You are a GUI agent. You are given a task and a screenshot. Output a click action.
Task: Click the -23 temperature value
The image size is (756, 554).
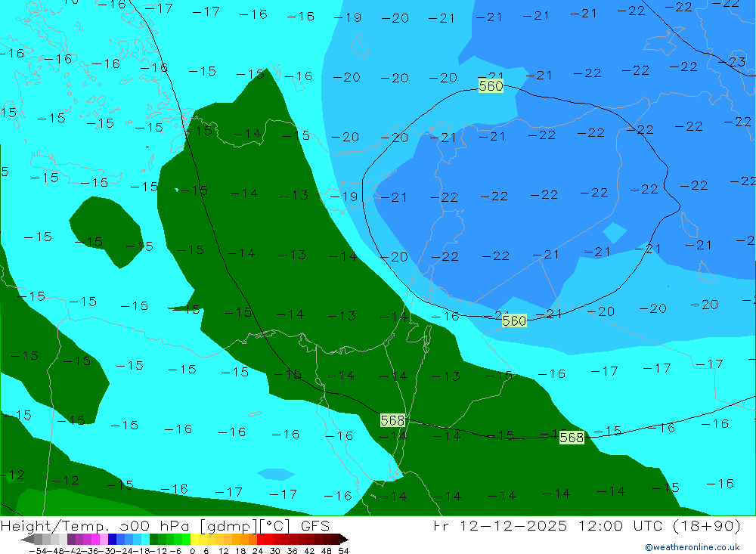(732, 62)
